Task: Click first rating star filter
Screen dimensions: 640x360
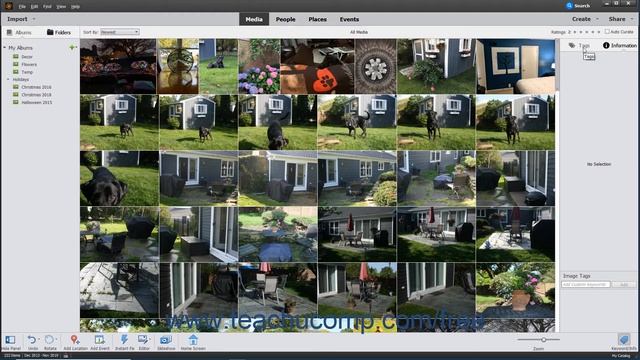Action: click(x=575, y=32)
